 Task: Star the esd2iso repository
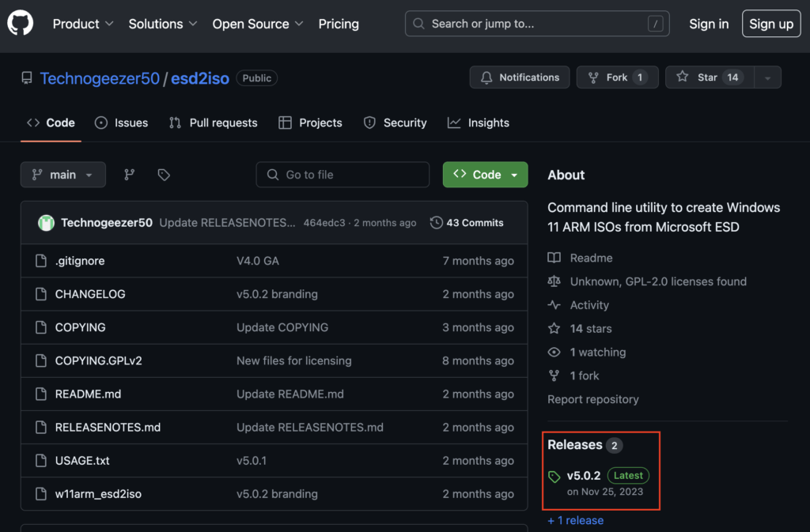[706, 77]
